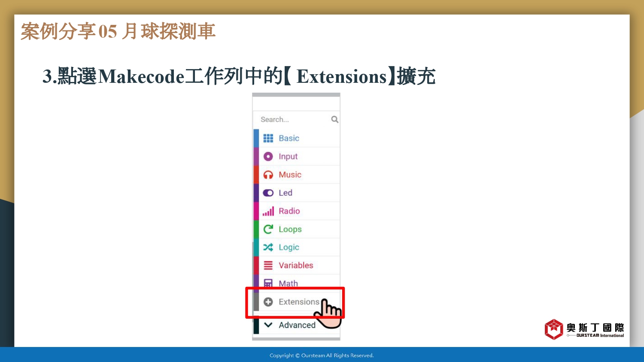Click the Basic grid icon
The width and height of the screenshot is (644, 362).
pyautogui.click(x=268, y=138)
